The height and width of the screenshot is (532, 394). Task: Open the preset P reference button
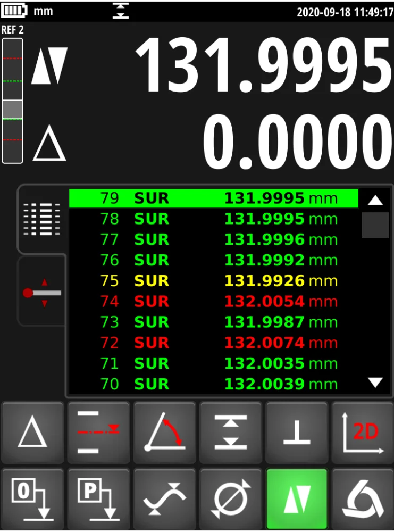98,499
